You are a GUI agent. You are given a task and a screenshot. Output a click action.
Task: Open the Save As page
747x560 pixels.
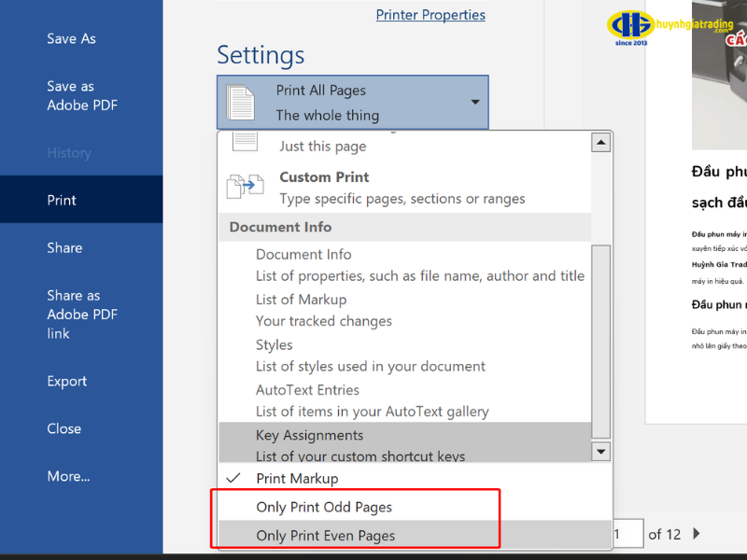71,39
